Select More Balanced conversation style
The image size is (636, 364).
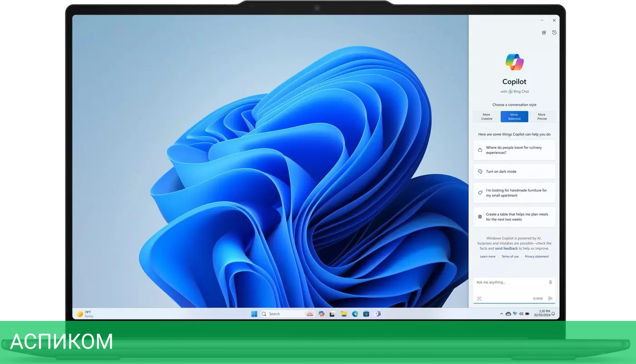coord(514,117)
